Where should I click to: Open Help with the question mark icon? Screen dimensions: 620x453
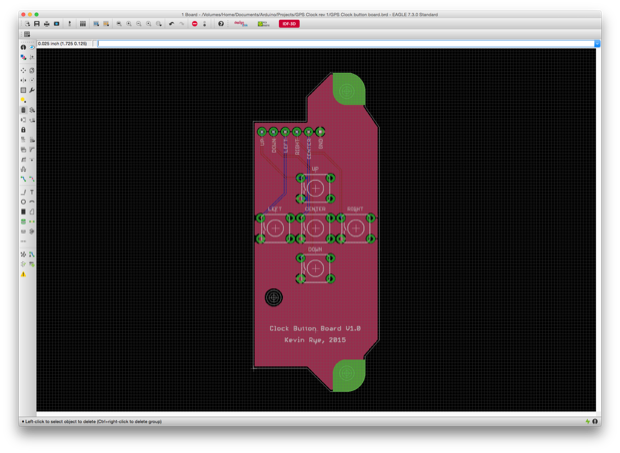coord(221,24)
